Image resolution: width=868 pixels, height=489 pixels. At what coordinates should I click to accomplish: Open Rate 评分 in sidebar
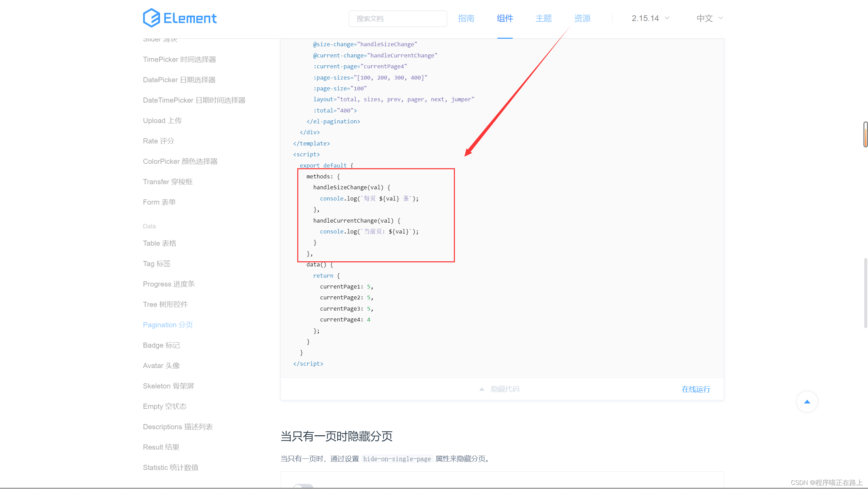point(158,141)
